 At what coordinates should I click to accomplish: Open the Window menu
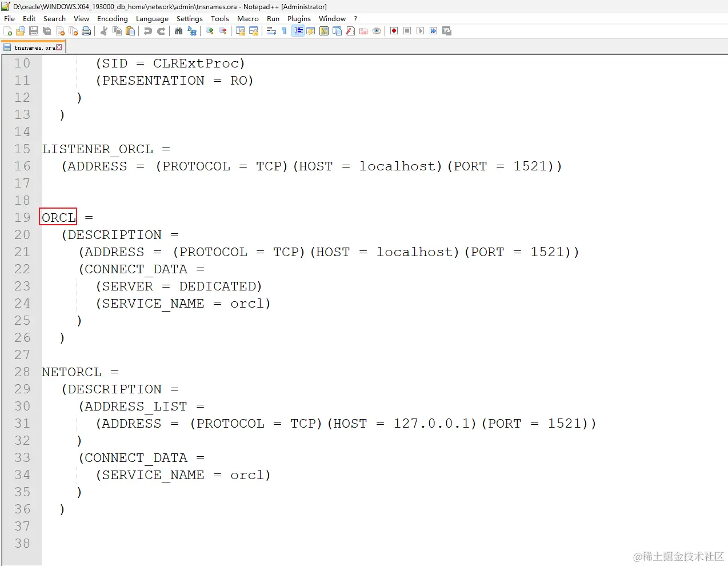(x=332, y=18)
